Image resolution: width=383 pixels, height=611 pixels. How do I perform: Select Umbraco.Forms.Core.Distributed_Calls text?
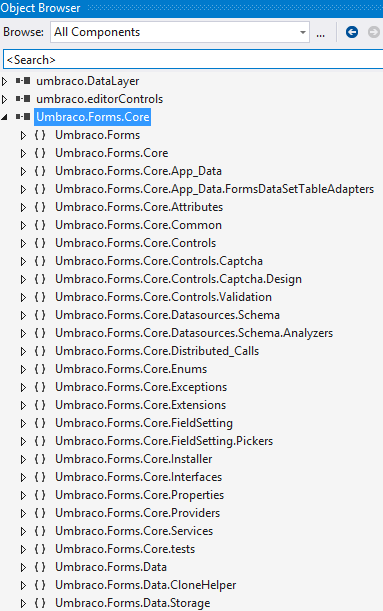tap(157, 351)
